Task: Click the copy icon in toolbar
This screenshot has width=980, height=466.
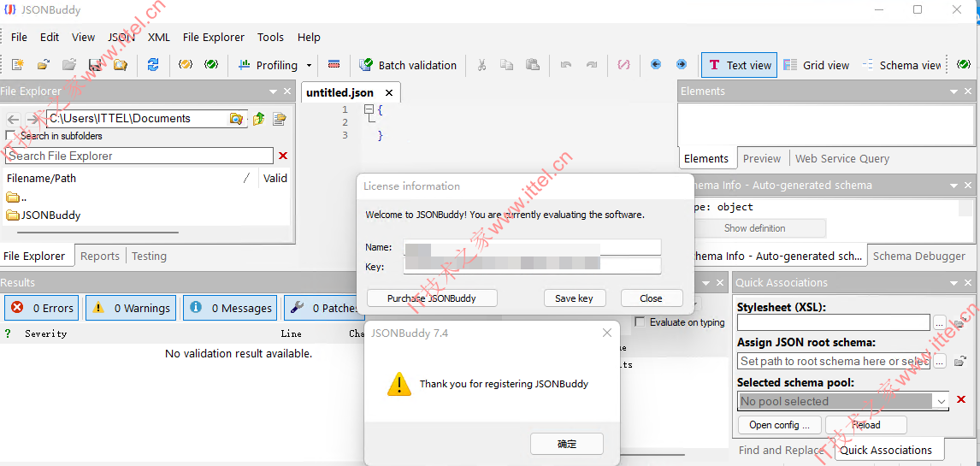Action: [507, 65]
